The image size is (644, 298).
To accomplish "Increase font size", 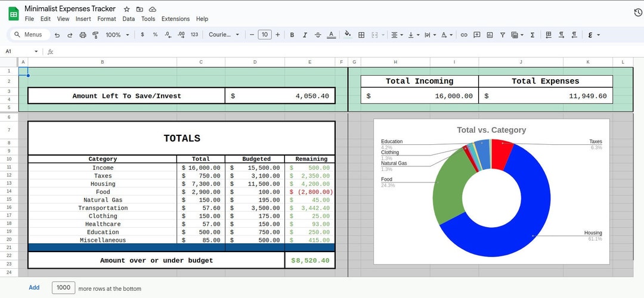I will (x=278, y=35).
